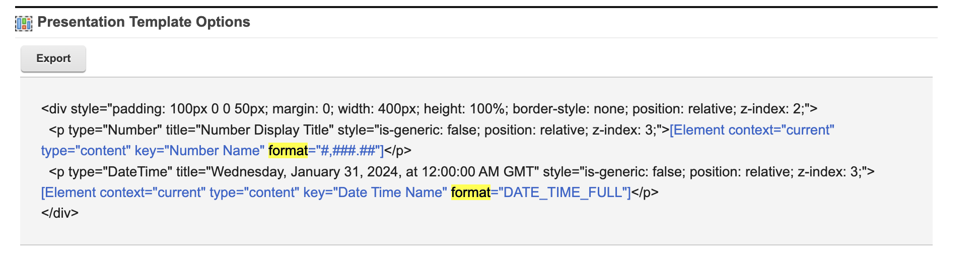Click the closing p tag after "#,###.##"
980x253 pixels.
point(398,151)
